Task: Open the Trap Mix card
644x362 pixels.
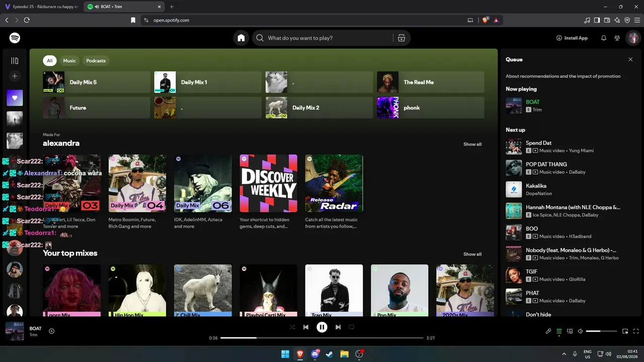Action: click(x=334, y=291)
